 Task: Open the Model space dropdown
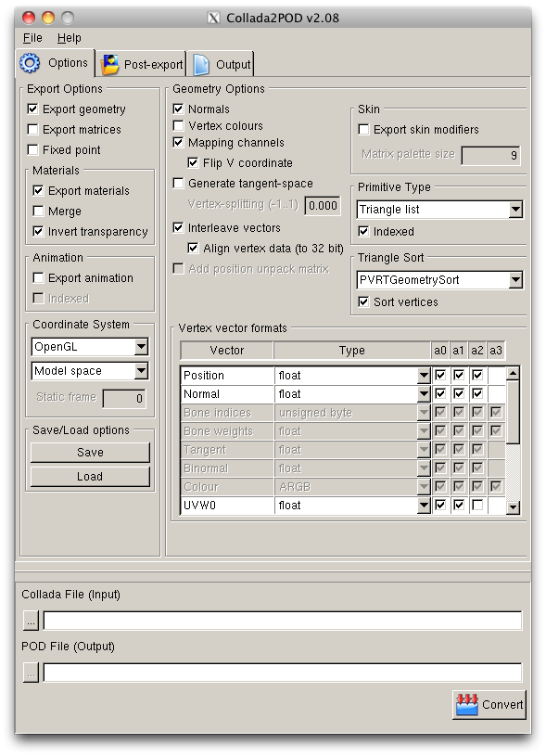click(90, 371)
